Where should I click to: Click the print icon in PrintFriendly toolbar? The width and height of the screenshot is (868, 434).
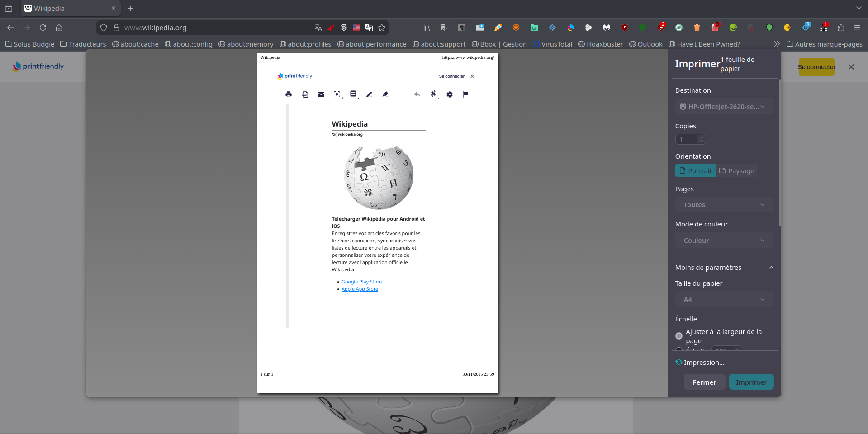[289, 94]
